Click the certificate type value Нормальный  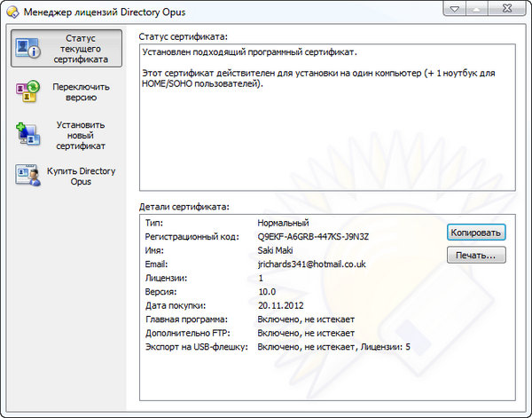coord(284,223)
